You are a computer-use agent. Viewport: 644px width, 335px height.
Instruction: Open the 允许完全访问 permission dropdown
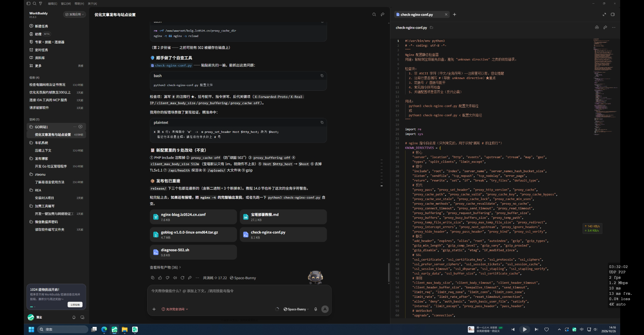[175, 309]
